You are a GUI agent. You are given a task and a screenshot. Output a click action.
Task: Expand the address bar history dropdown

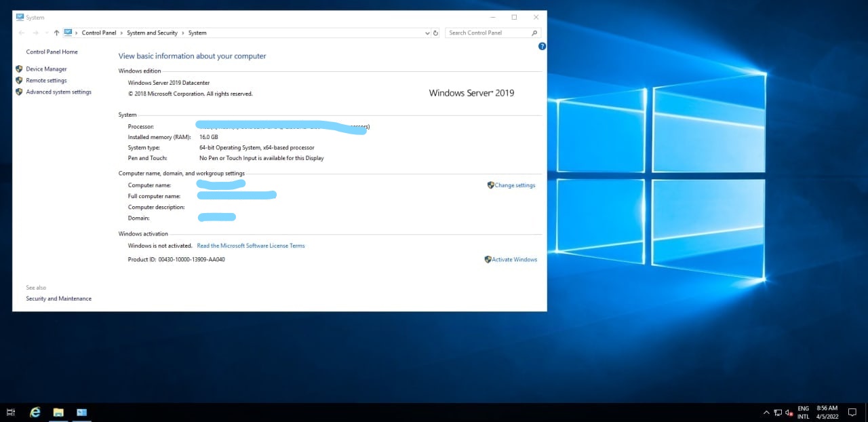point(427,32)
